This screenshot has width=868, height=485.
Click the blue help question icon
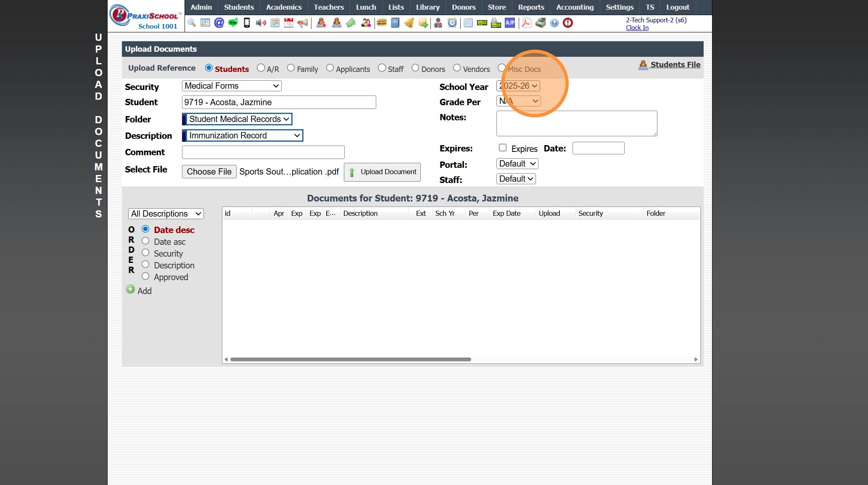click(x=554, y=23)
